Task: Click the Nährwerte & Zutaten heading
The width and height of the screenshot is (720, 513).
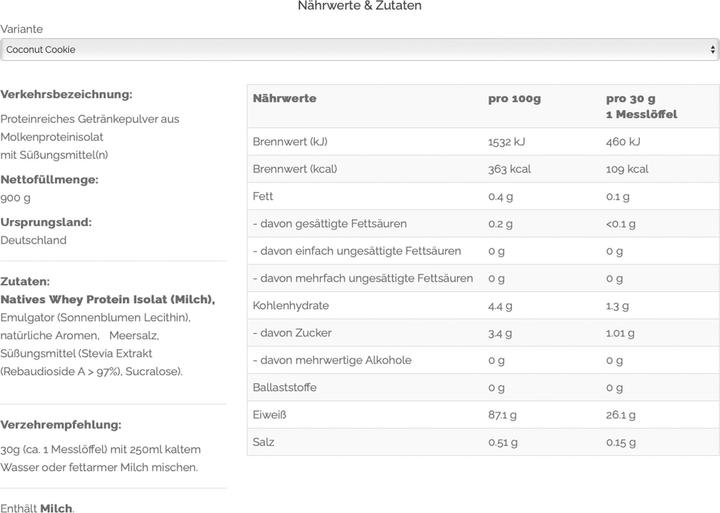Action: click(x=360, y=6)
